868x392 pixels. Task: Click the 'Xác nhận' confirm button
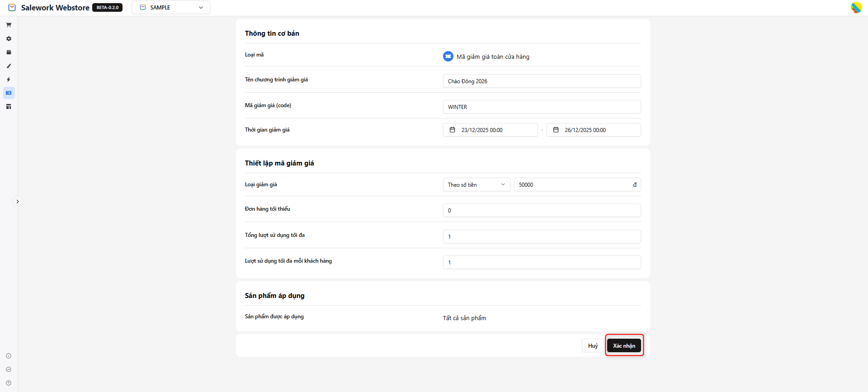tap(624, 345)
